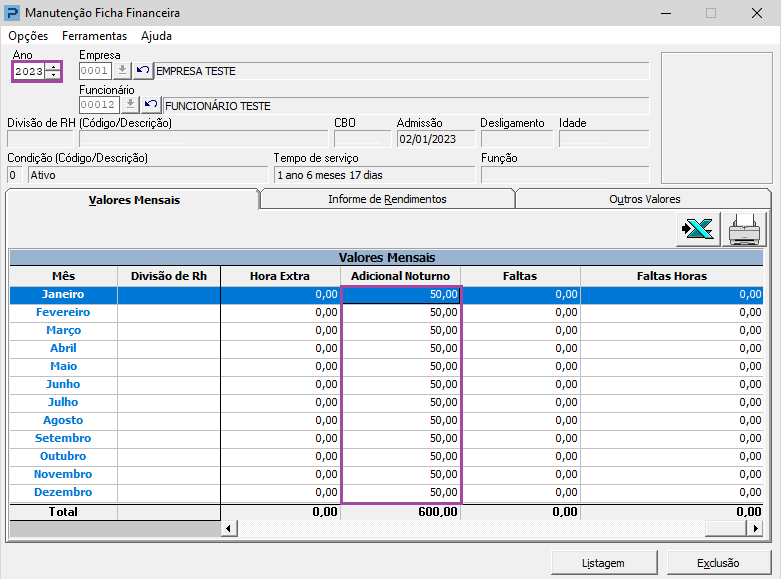The height and width of the screenshot is (579, 782).
Task: Click the Funcionário search download icon
Action: coord(130,105)
